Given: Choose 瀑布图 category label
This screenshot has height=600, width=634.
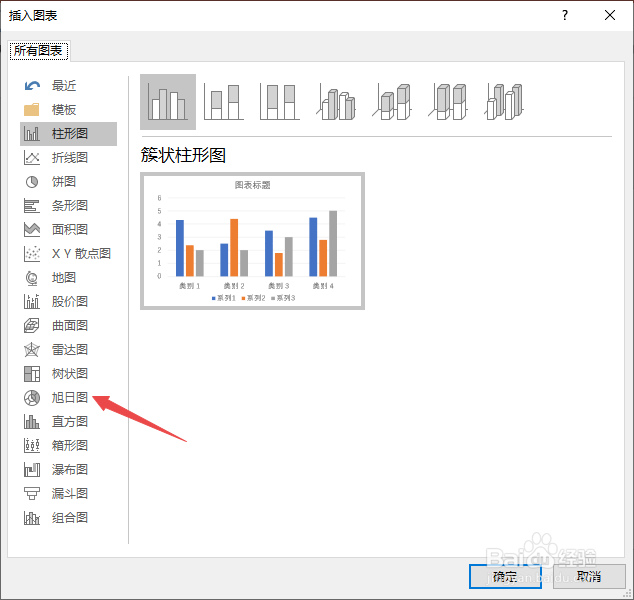Looking at the screenshot, I should pos(70,470).
